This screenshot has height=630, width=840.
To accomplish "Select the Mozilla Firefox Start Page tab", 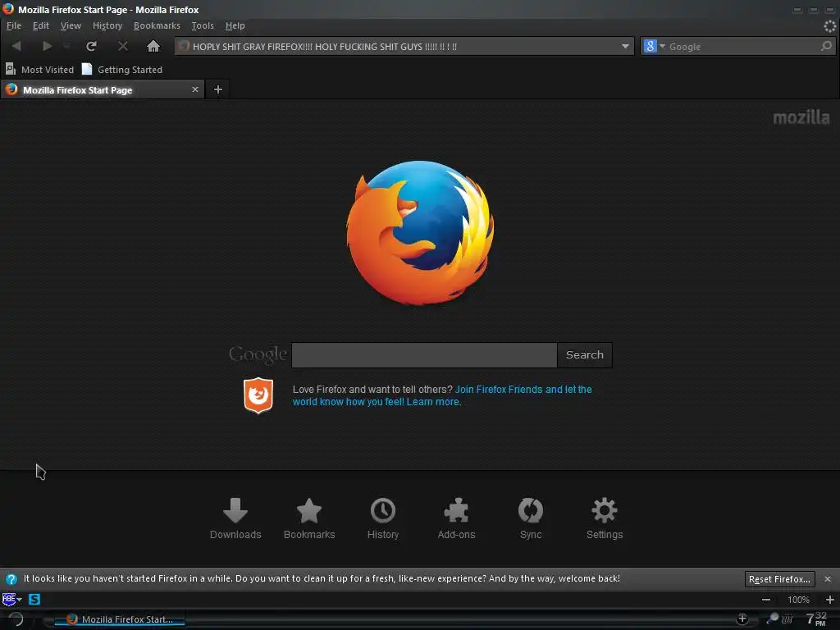I will point(102,90).
